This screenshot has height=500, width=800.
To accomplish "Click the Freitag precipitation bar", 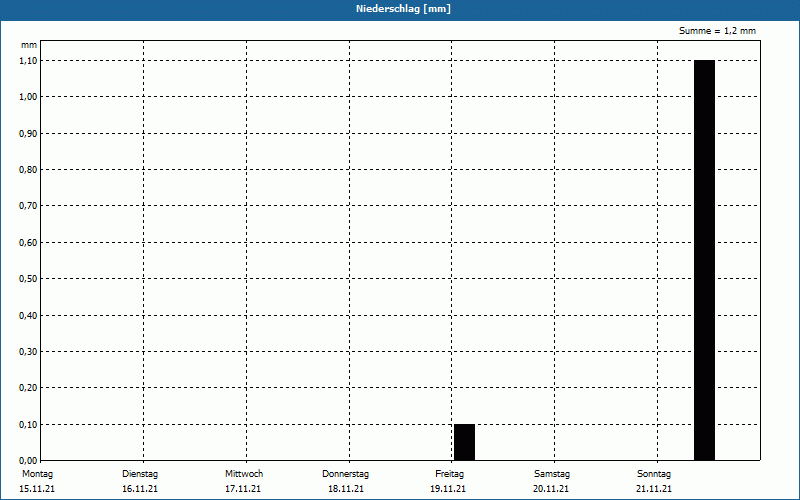I will [x=464, y=442].
